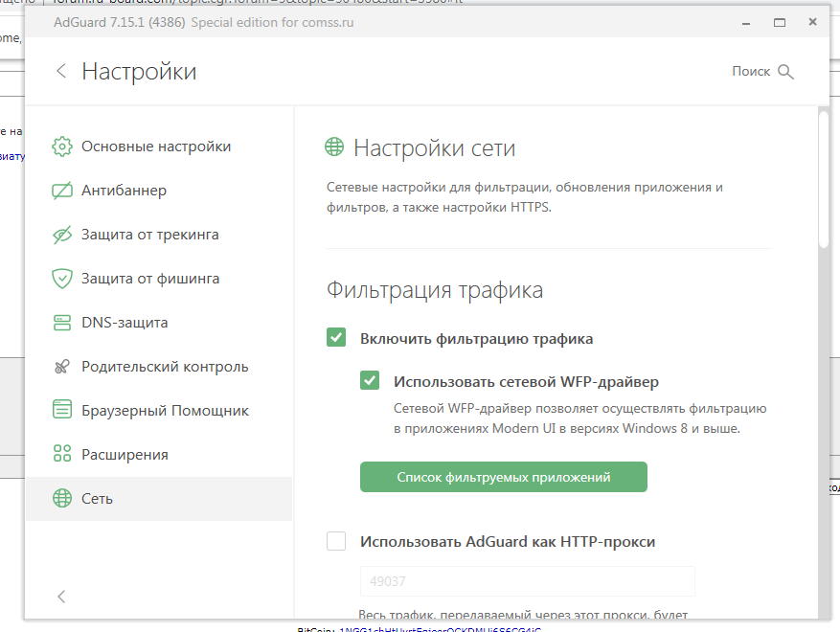Screen dimensions: 840x632
Task: Click the Сетевые настройки description paragraph
Action: (525, 197)
